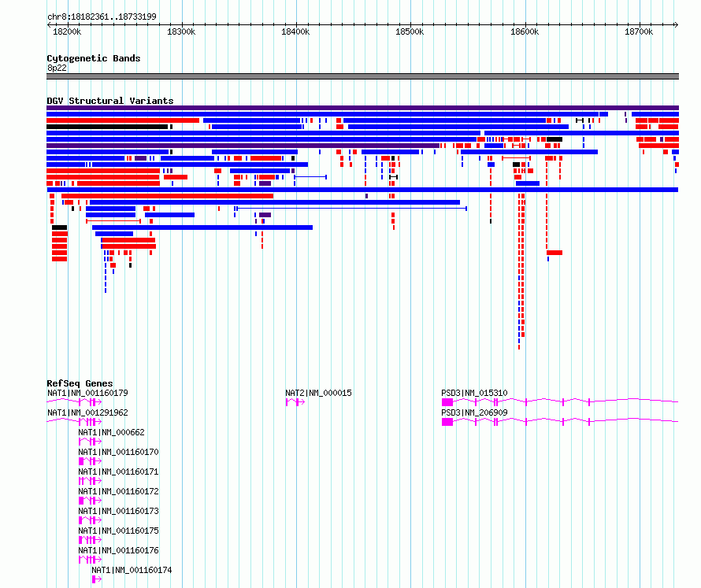Click the NAT1 NM_001160172 gene glyph
701x588 pixels.
tap(90, 501)
